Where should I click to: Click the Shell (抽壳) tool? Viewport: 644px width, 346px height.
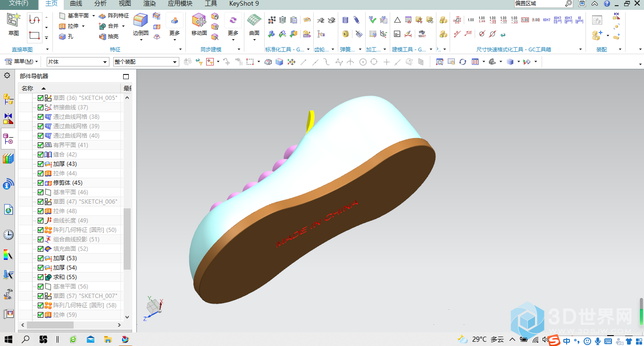pyautogui.click(x=109, y=36)
